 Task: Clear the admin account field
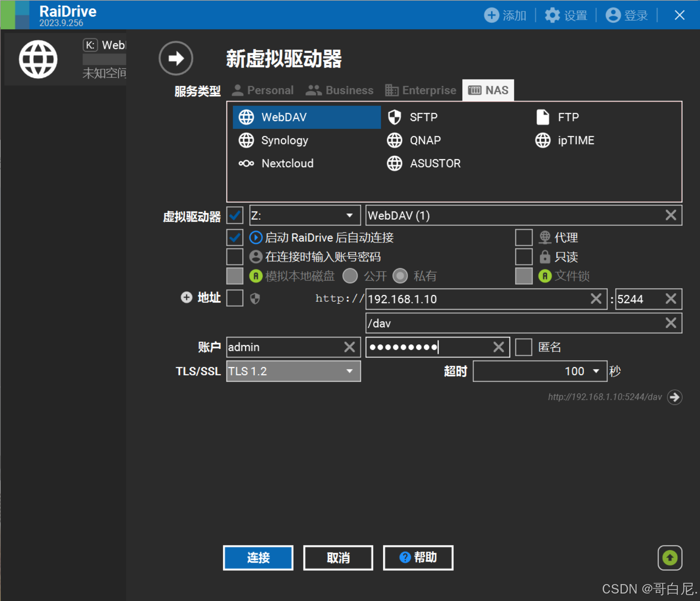click(x=349, y=347)
